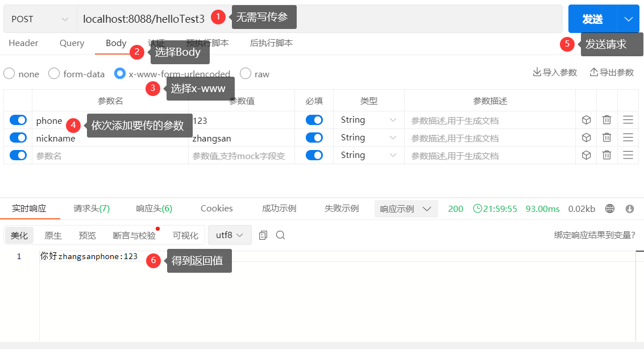Open search in the response panel
This screenshot has width=644, height=354.
pyautogui.click(x=281, y=235)
